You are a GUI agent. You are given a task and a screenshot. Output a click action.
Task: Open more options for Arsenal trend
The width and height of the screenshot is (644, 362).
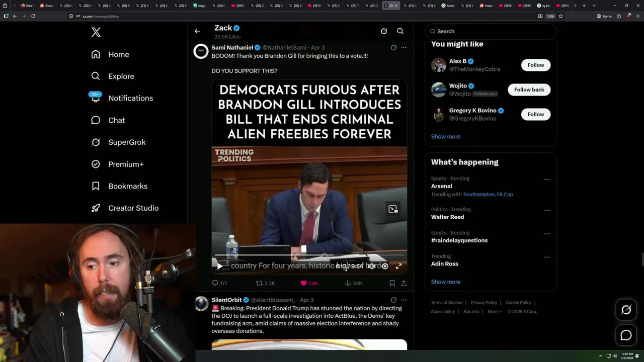click(547, 179)
